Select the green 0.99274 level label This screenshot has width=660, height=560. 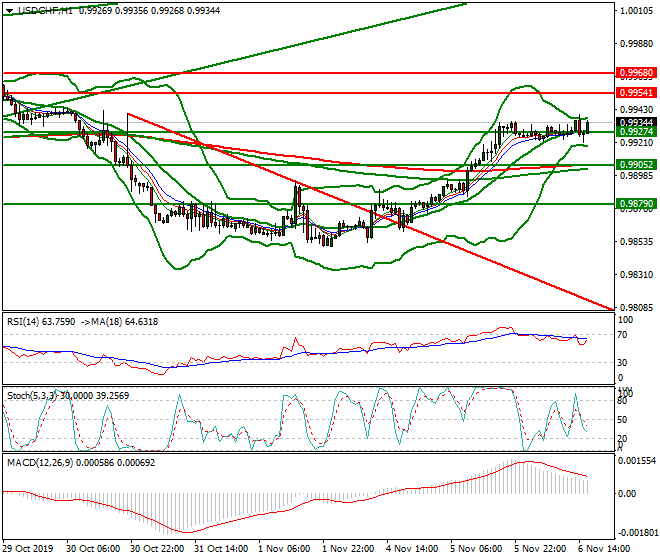click(x=636, y=132)
